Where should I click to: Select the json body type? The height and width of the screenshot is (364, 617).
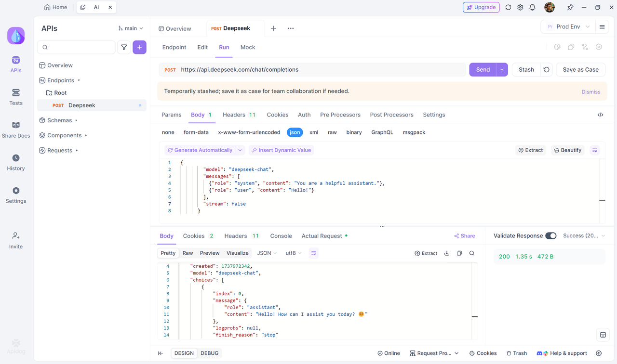(295, 132)
